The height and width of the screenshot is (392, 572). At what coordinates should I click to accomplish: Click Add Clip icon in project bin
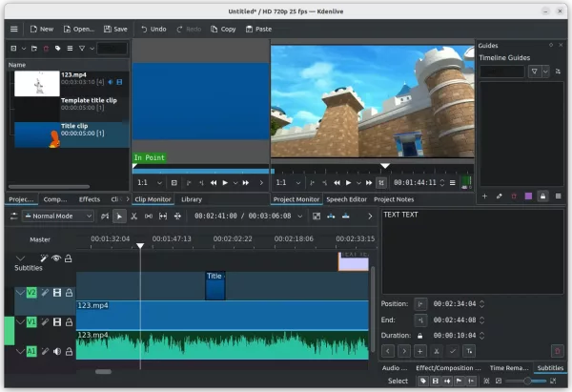click(13, 49)
